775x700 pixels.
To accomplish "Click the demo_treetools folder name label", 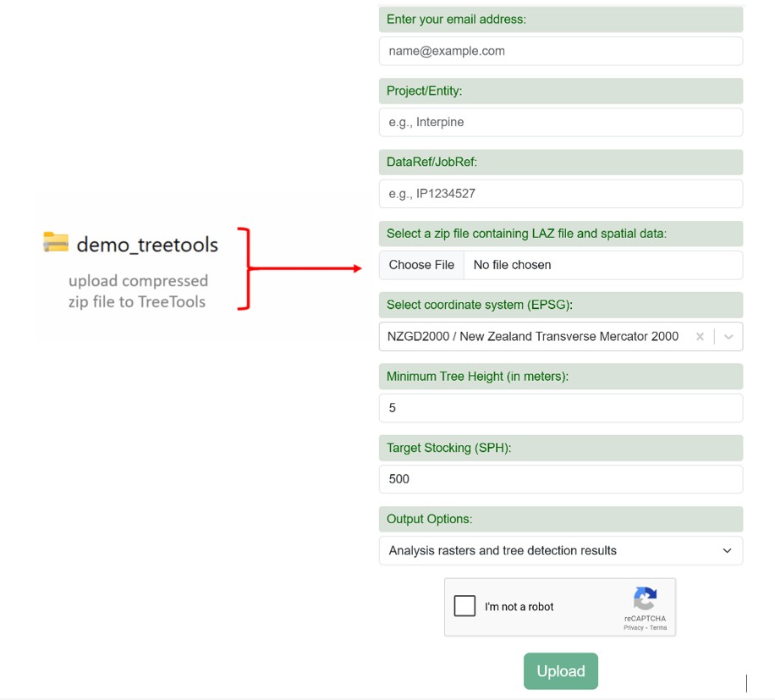I will [x=147, y=245].
